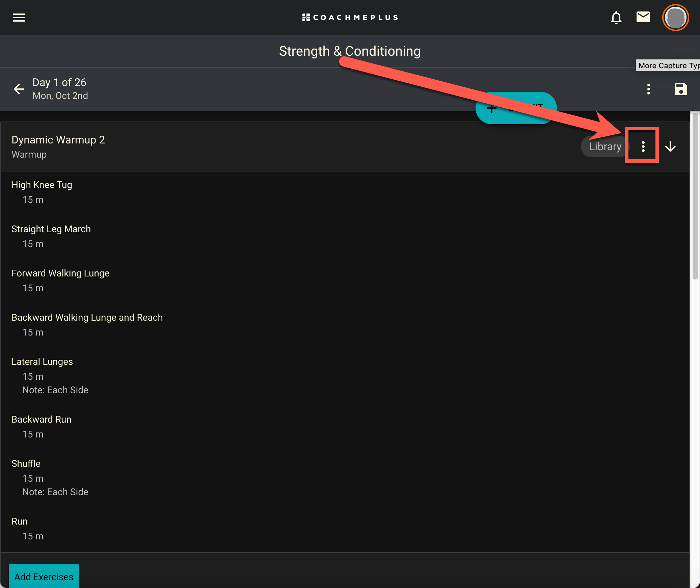Select the Shuffle exercise

click(x=26, y=464)
